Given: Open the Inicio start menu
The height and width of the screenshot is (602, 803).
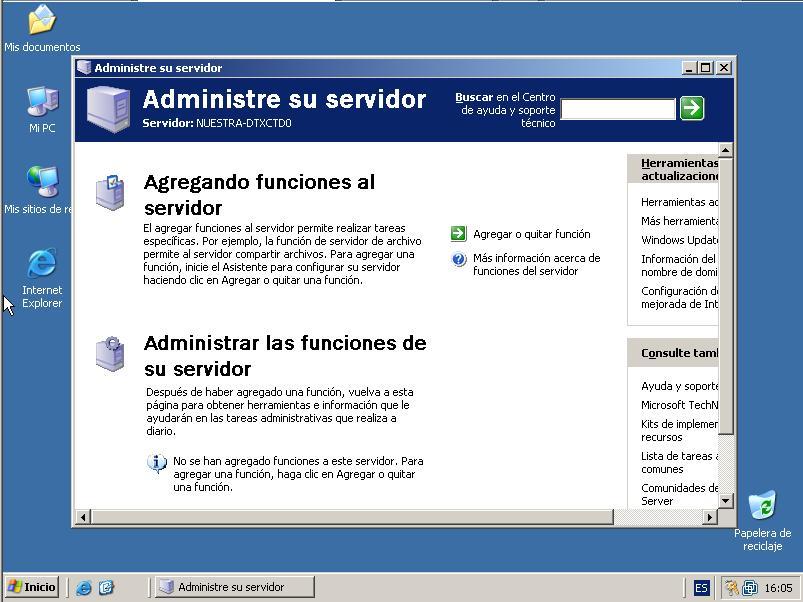Looking at the screenshot, I should pos(32,587).
